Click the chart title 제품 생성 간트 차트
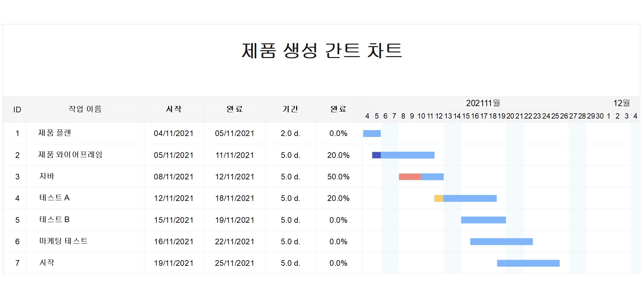644x297 pixels. coord(322,50)
